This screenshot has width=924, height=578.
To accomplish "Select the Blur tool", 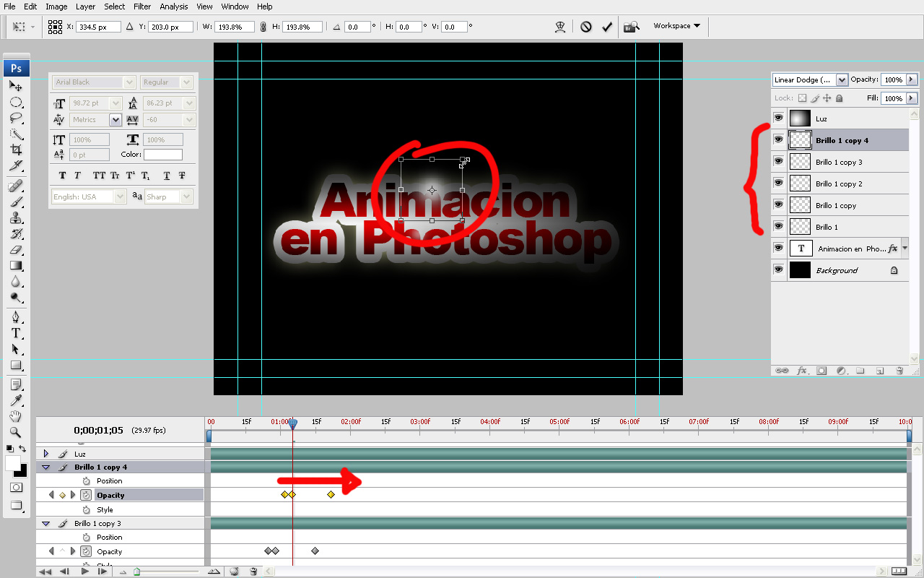I will [x=16, y=282].
